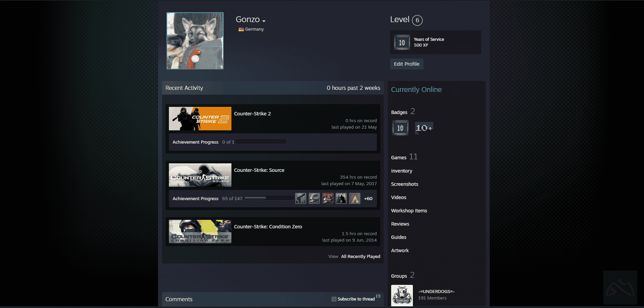The height and width of the screenshot is (308, 644).
Task: Click the Recent Activity heading
Action: pyautogui.click(x=184, y=88)
